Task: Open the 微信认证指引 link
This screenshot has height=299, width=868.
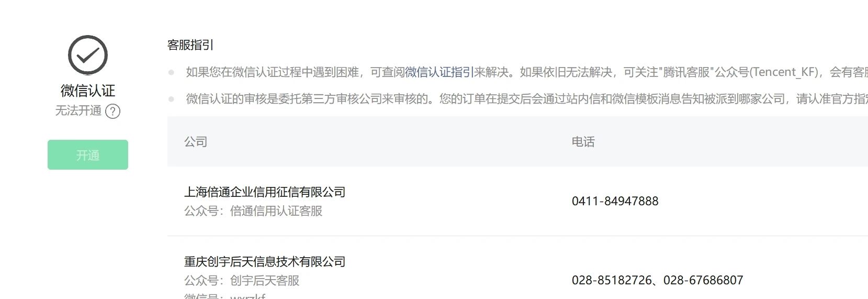Action: click(439, 72)
